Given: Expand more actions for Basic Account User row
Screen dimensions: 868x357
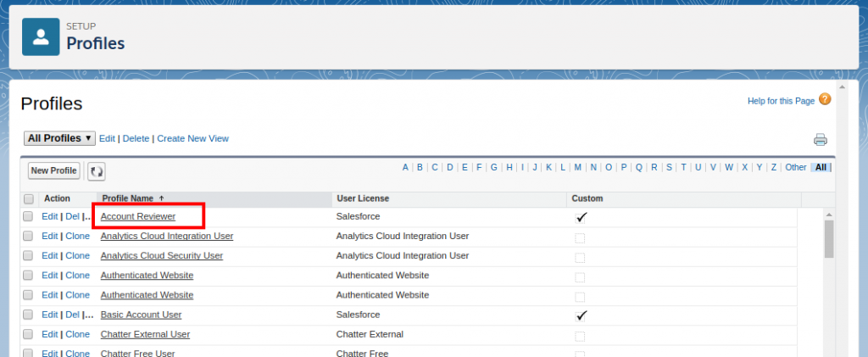Looking at the screenshot, I should (x=87, y=315).
